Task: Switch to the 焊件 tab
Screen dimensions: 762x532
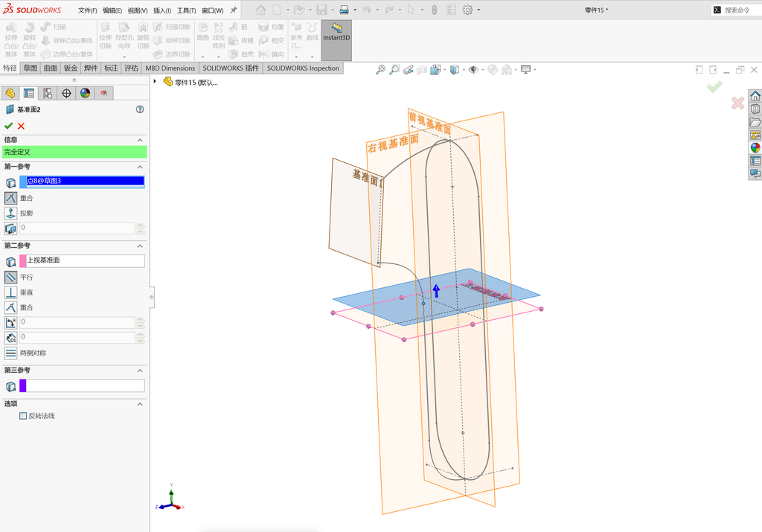Action: (x=91, y=68)
